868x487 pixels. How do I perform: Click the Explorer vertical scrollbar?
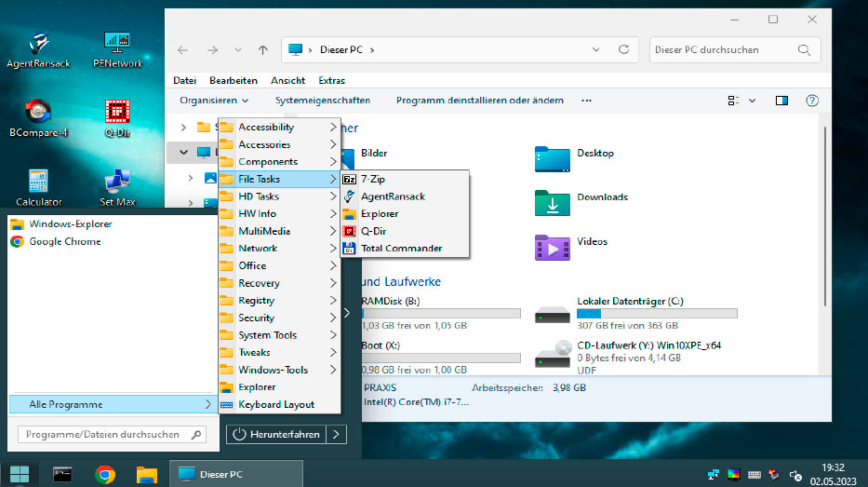tap(825, 216)
